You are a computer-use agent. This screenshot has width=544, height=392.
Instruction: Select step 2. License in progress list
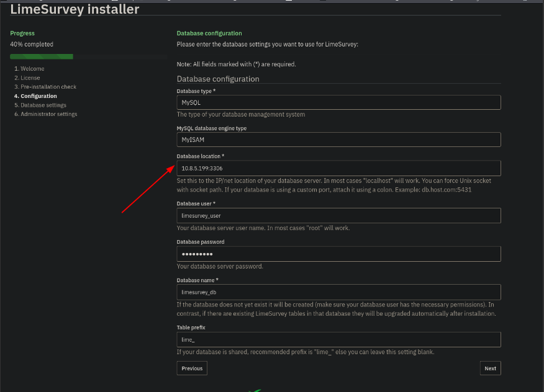tap(27, 78)
